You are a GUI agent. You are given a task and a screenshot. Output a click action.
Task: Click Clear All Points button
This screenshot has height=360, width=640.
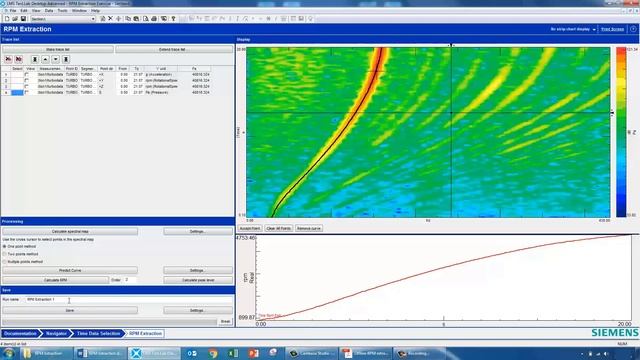point(278,229)
